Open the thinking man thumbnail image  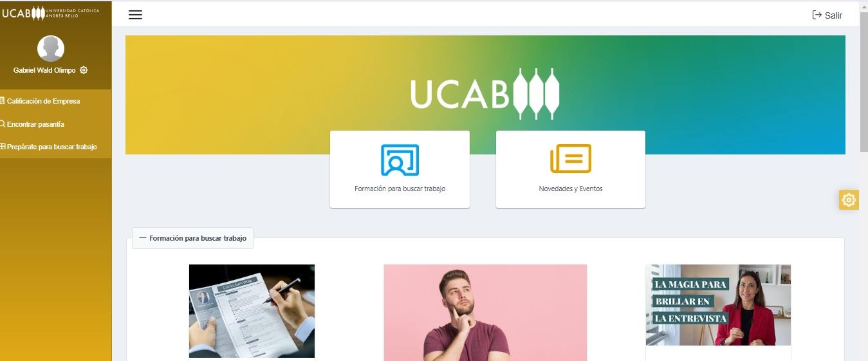[485, 313]
